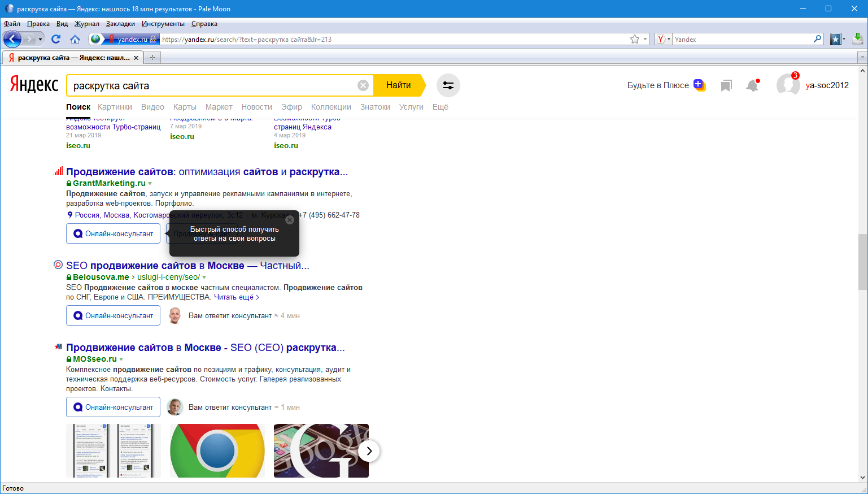Open search settings filter icon
Screen dimensions: 868x494
click(448, 85)
